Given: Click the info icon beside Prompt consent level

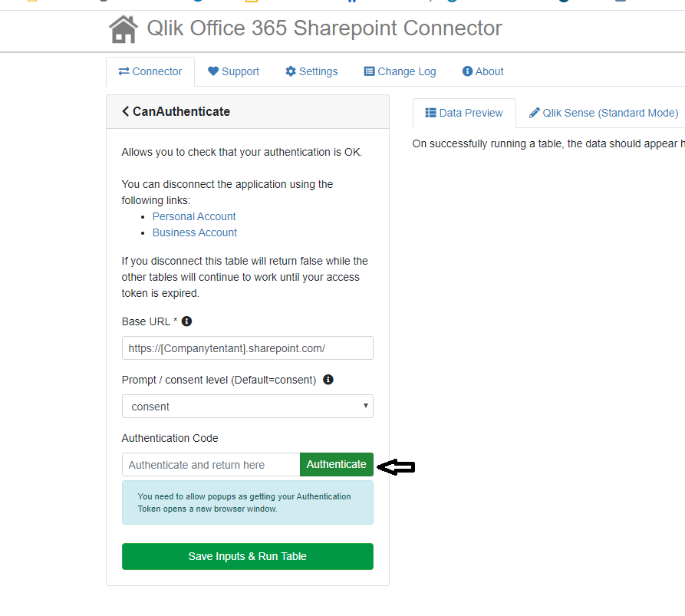Looking at the screenshot, I should click(328, 379).
